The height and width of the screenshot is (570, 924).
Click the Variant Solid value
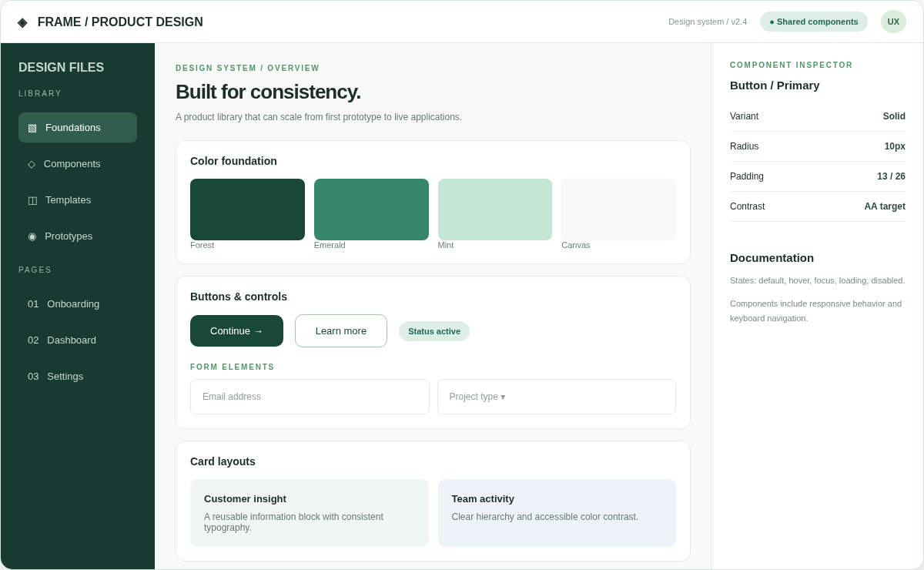[x=894, y=116]
